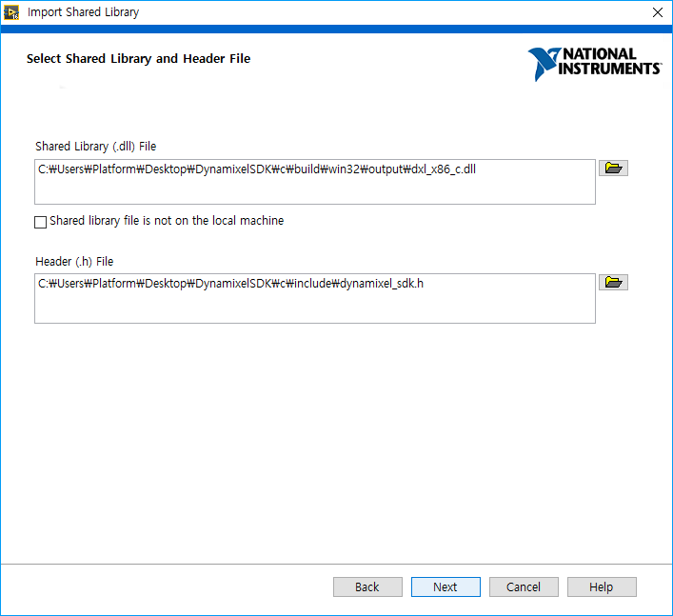Click the 'Header (.h) File' label

pos(74,261)
